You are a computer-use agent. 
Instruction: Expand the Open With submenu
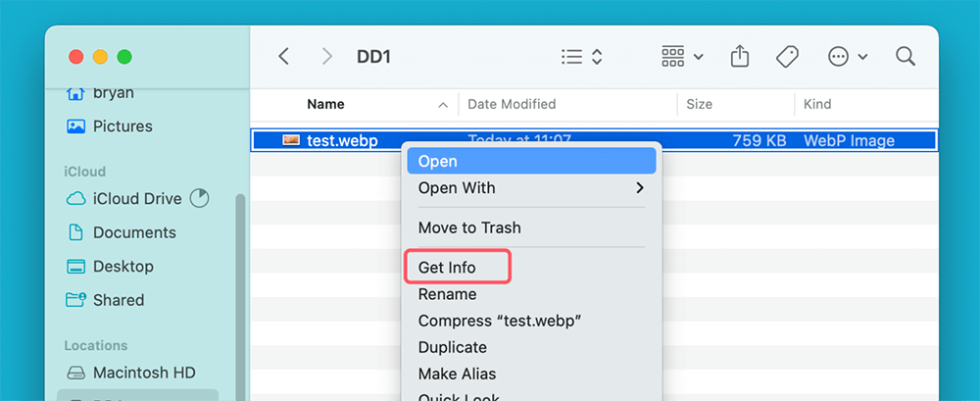click(531, 188)
